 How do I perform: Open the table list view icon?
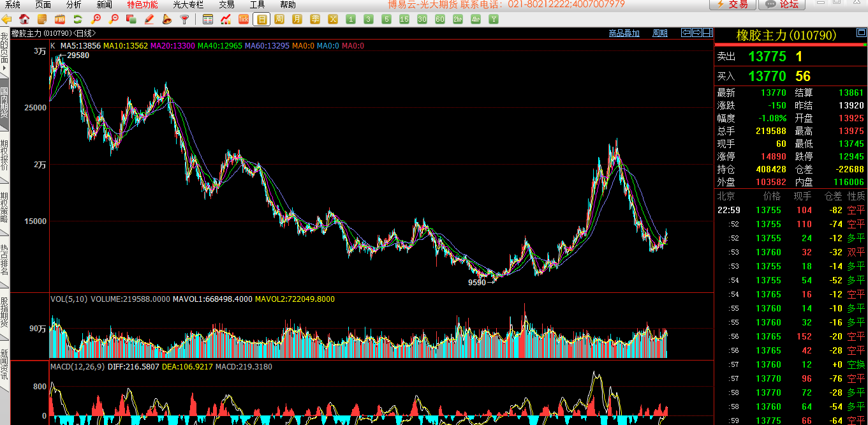tap(207, 19)
